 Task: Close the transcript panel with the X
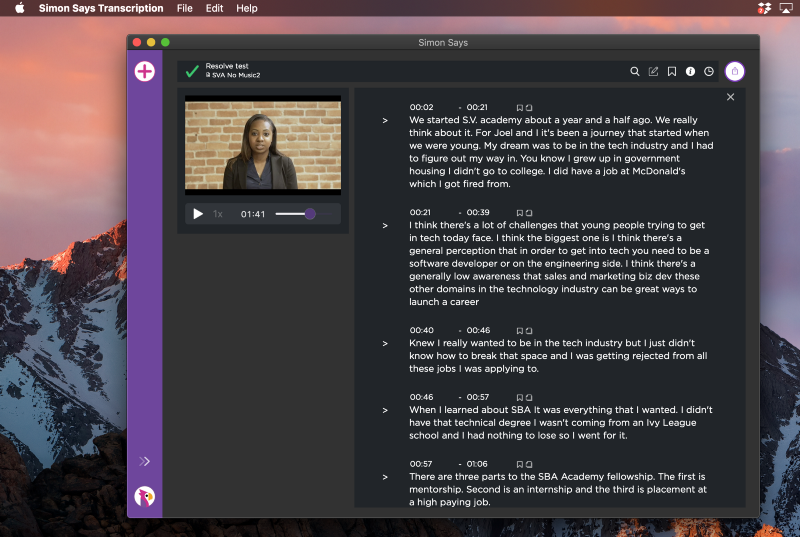tap(731, 97)
